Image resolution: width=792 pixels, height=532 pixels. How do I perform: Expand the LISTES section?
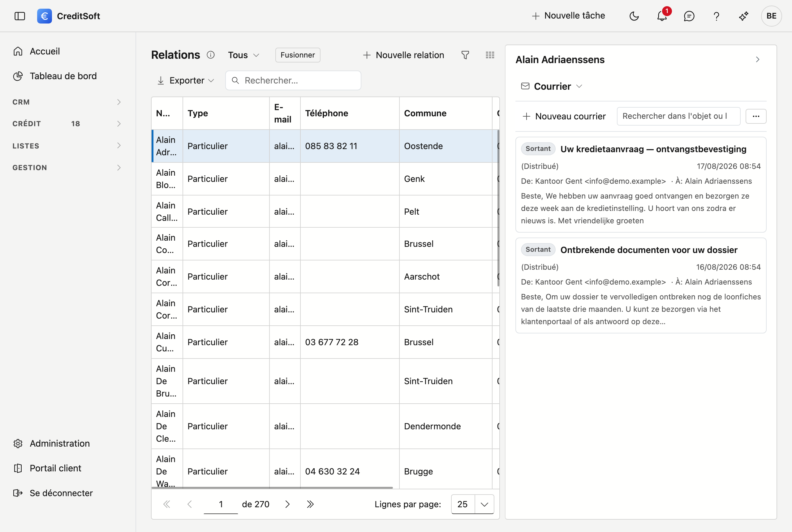[67, 146]
